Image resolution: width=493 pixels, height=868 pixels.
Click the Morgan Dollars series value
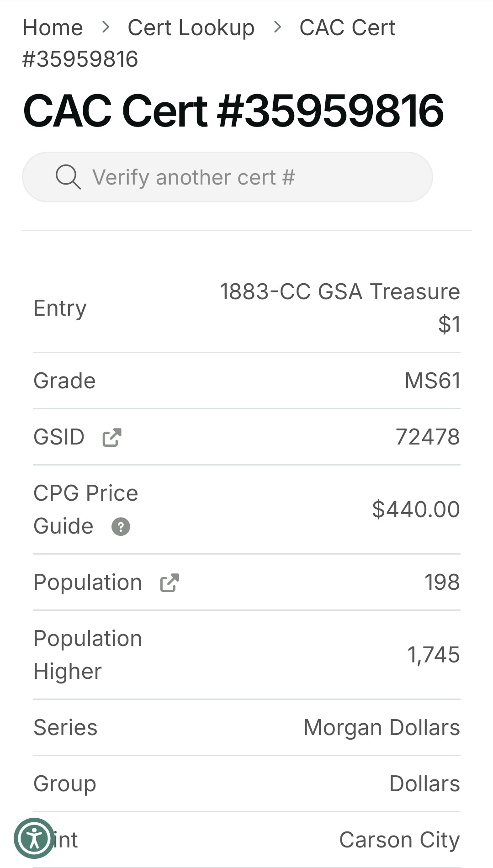(x=382, y=728)
